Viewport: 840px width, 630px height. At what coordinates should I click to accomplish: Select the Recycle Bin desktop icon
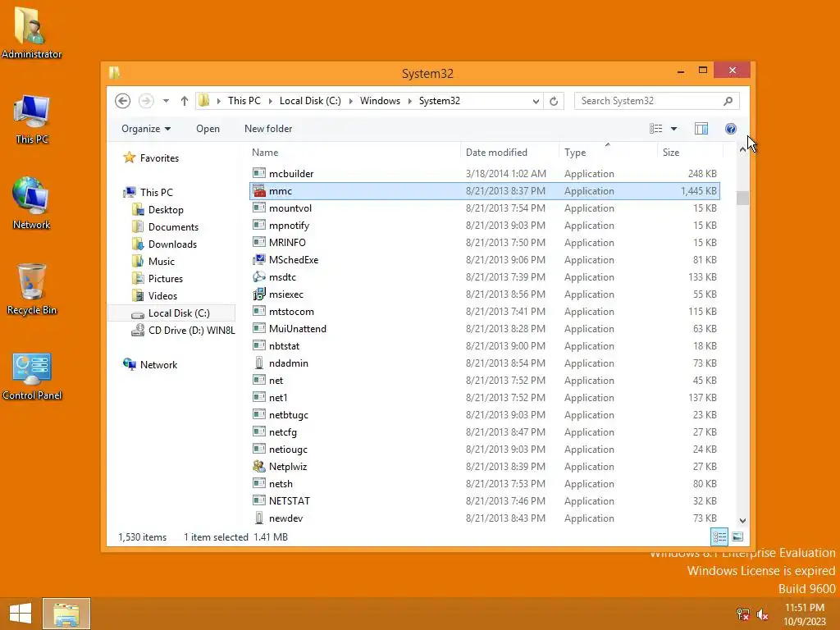(x=32, y=290)
